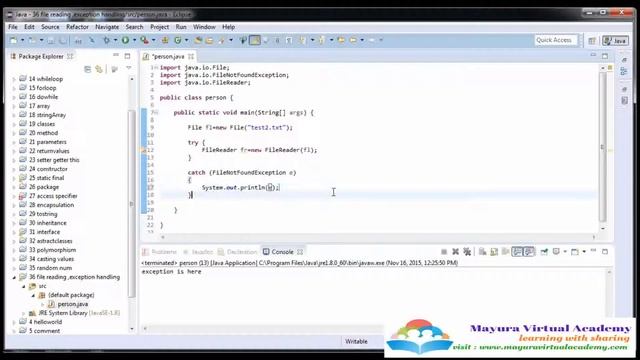Click the Open Type icon
640x360 pixels.
(x=198, y=40)
